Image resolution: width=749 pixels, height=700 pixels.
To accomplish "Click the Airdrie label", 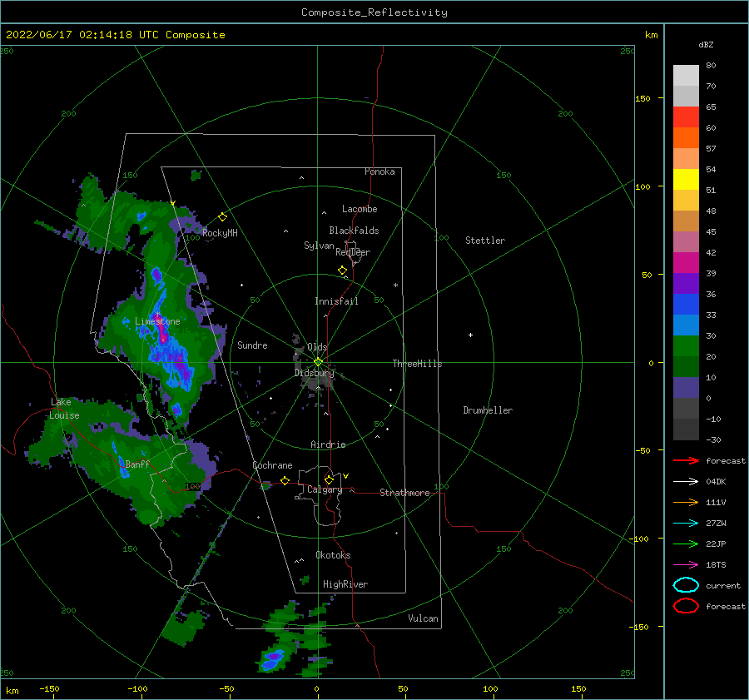I will (328, 444).
